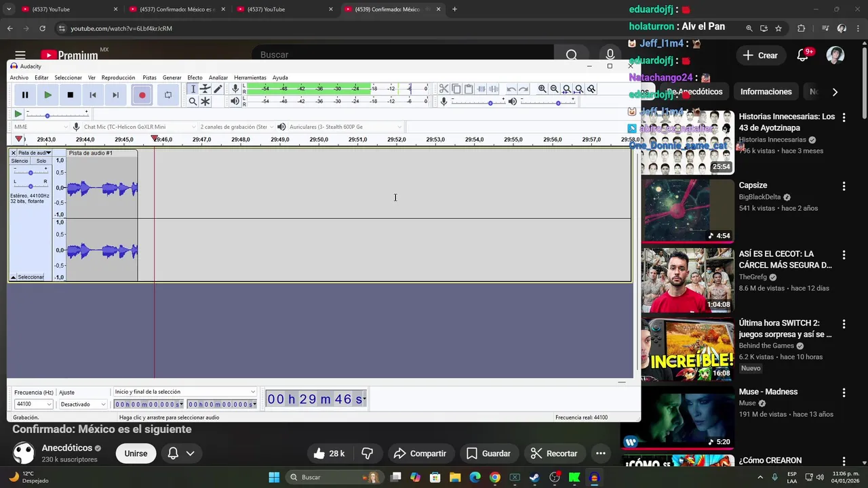868x488 pixels.
Task: Open the MME audio host dropdown
Action: point(41,127)
